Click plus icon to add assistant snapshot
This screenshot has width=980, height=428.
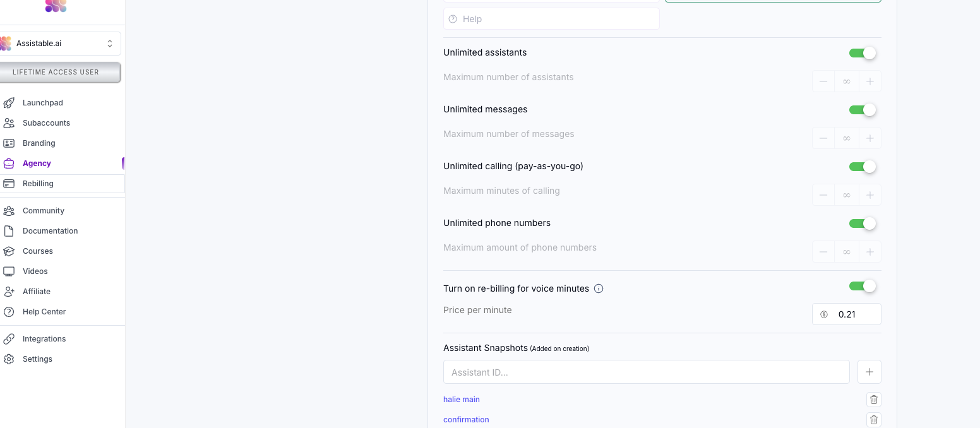pyautogui.click(x=869, y=372)
